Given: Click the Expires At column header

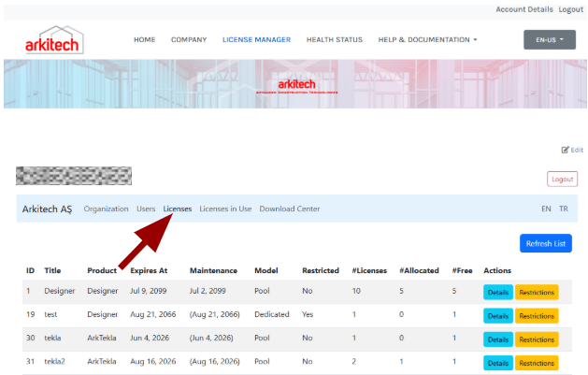Looking at the screenshot, I should (149, 271).
